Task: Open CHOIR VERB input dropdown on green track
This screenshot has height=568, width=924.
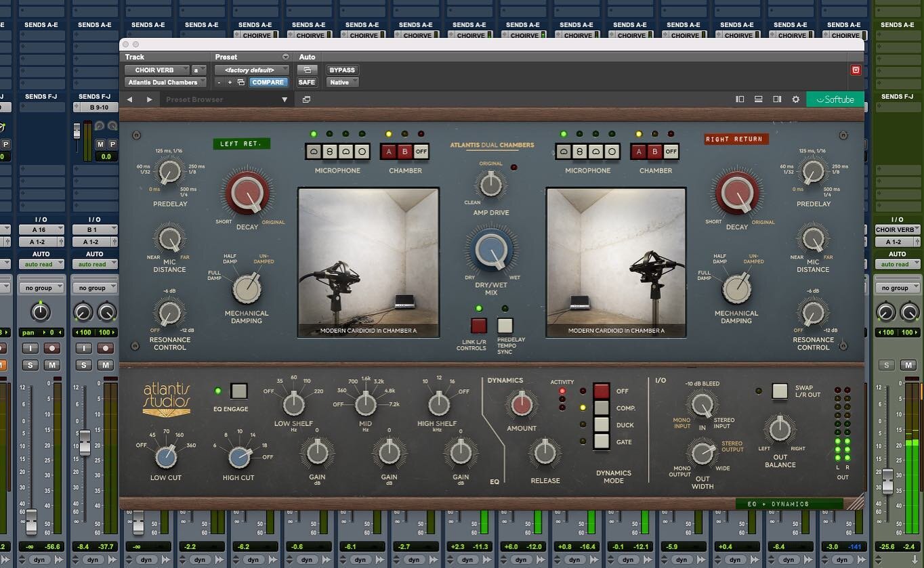Action: 897,230
